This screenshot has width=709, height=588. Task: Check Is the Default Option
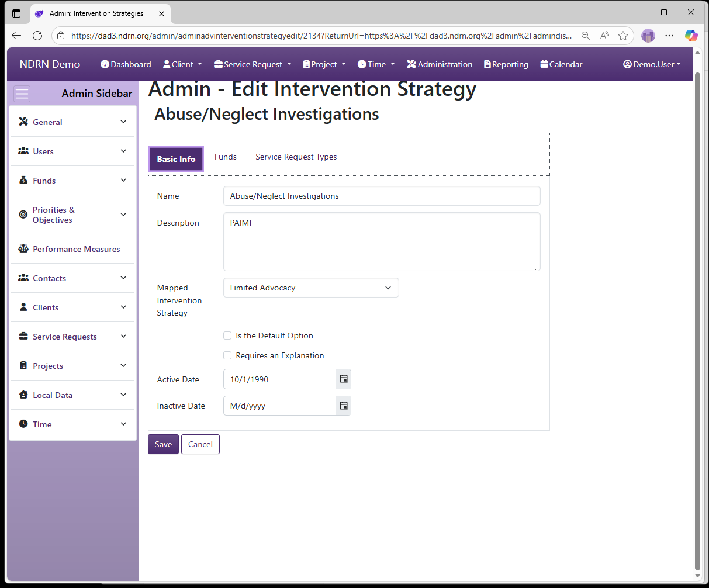pos(227,335)
